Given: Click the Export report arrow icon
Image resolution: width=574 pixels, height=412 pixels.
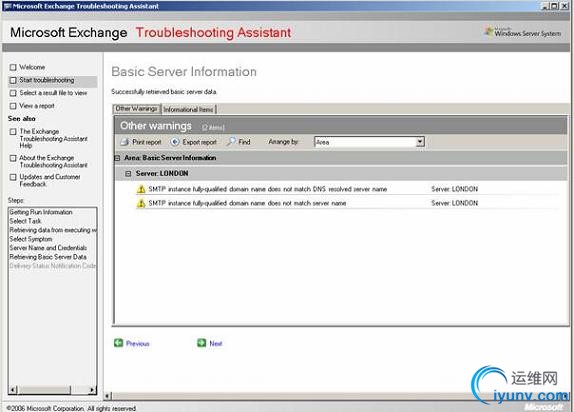Looking at the screenshot, I should point(175,142).
